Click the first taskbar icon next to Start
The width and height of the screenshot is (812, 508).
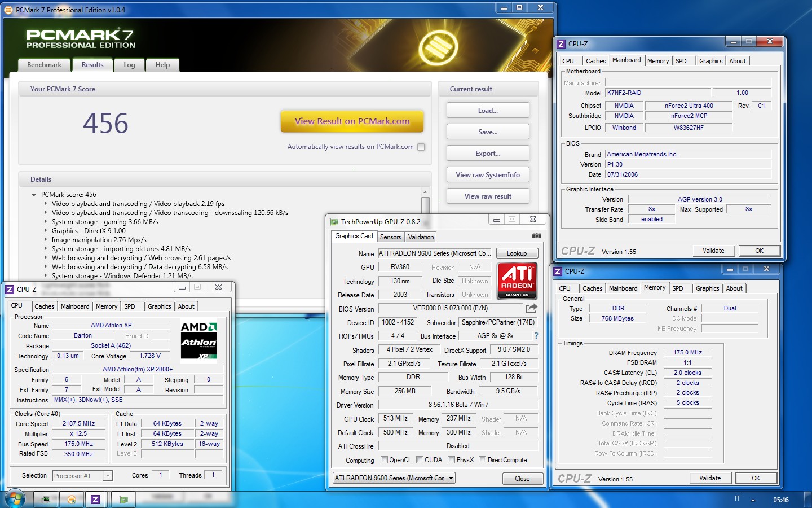click(x=46, y=500)
